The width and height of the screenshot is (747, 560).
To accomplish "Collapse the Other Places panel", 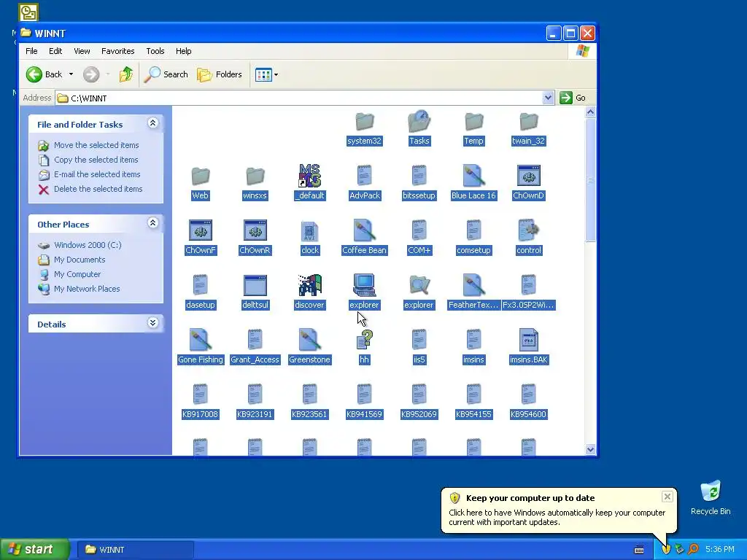I will [x=153, y=223].
